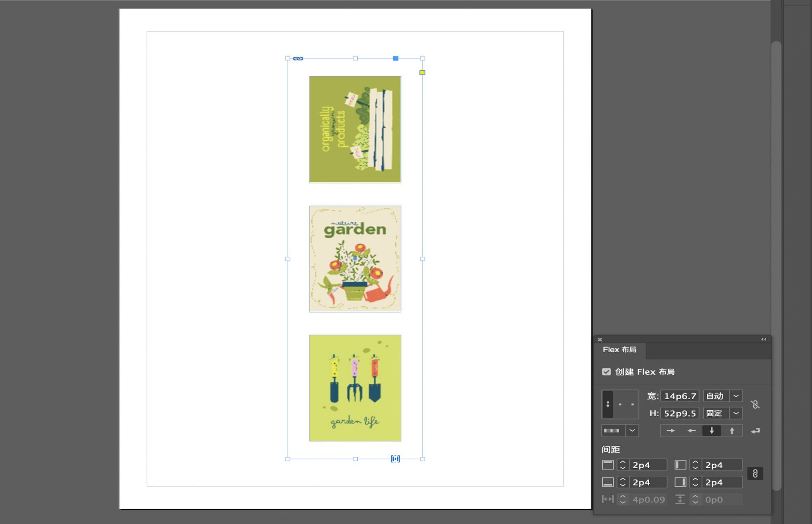Click the yellow square frame handle

tap(422, 73)
